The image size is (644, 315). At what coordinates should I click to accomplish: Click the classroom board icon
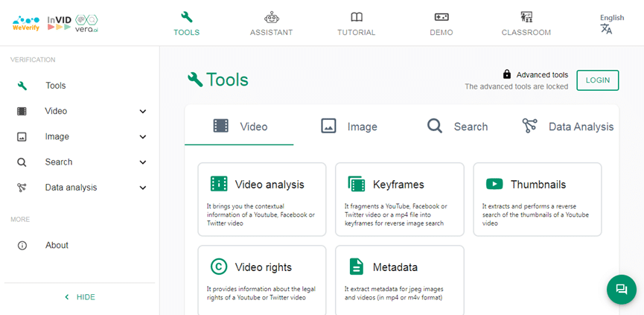pos(526,17)
